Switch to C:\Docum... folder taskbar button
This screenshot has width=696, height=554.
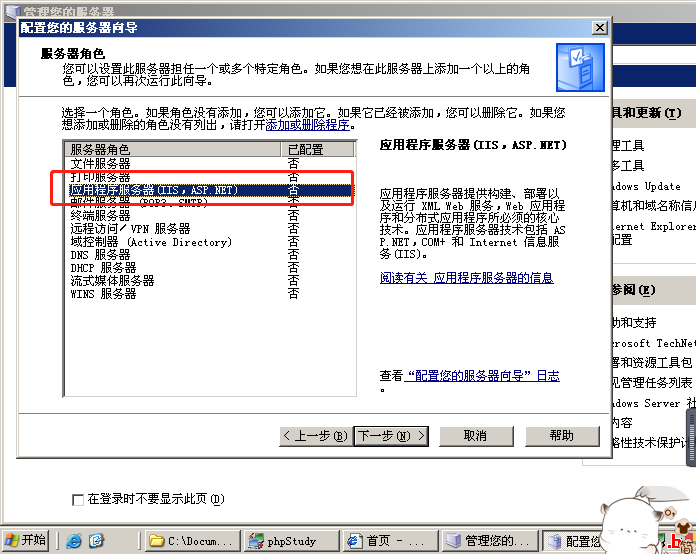(x=192, y=541)
